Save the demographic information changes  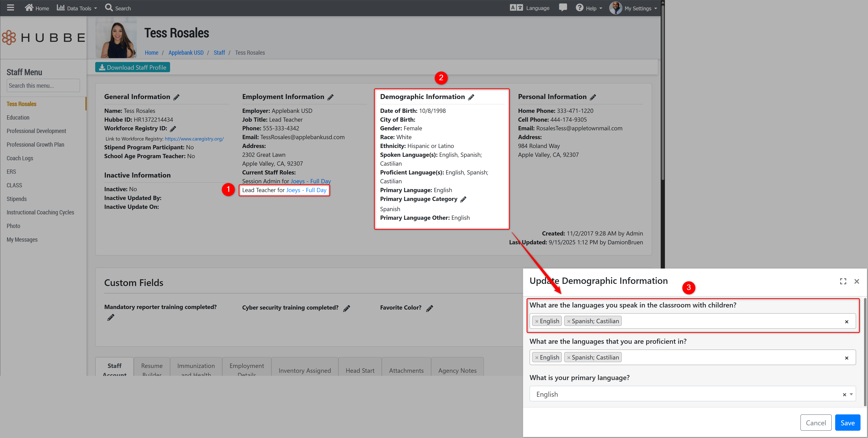(x=847, y=423)
